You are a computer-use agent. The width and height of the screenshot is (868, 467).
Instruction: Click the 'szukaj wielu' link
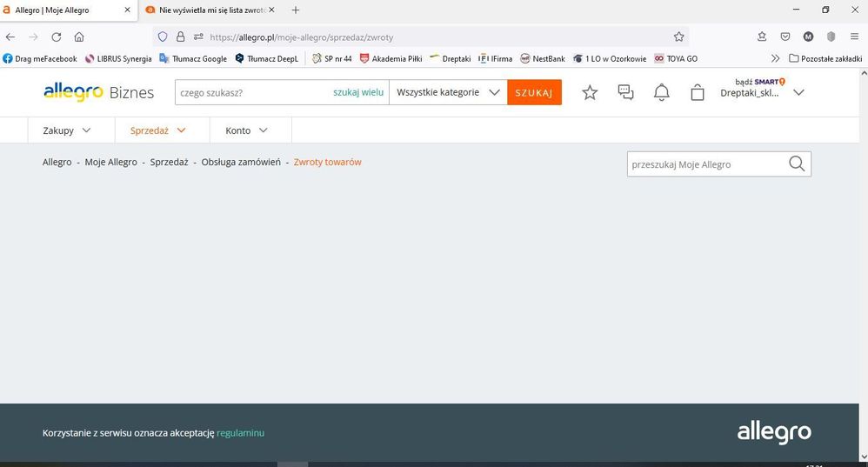357,92
